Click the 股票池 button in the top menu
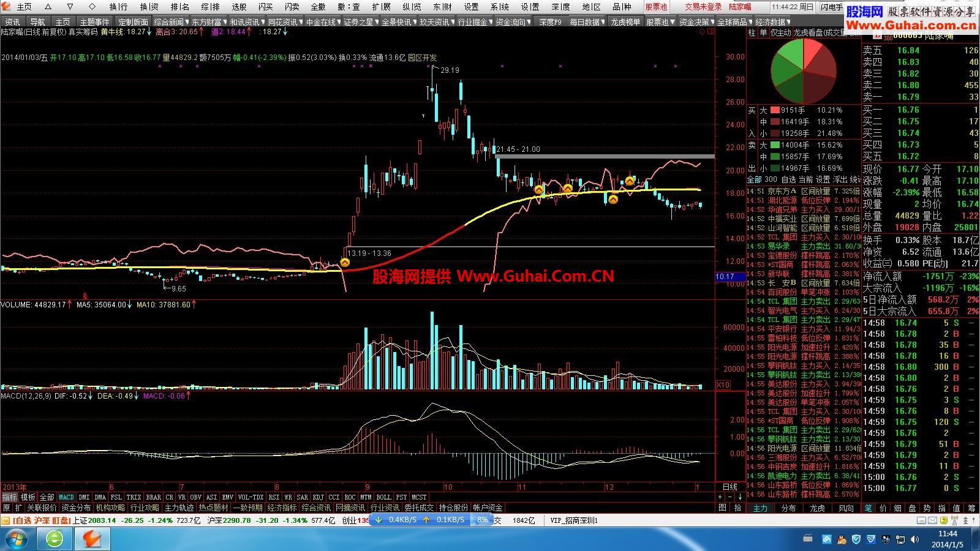This screenshot has width=980, height=551. point(656,7)
